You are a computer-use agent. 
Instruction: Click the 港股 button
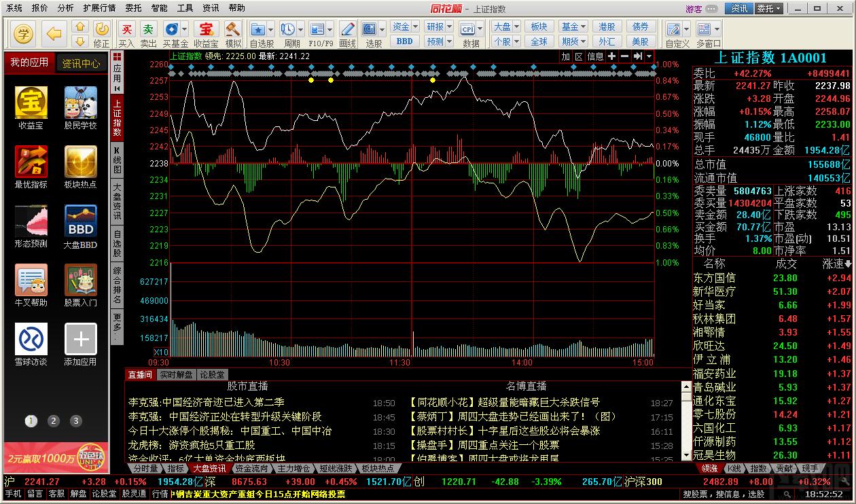(607, 26)
